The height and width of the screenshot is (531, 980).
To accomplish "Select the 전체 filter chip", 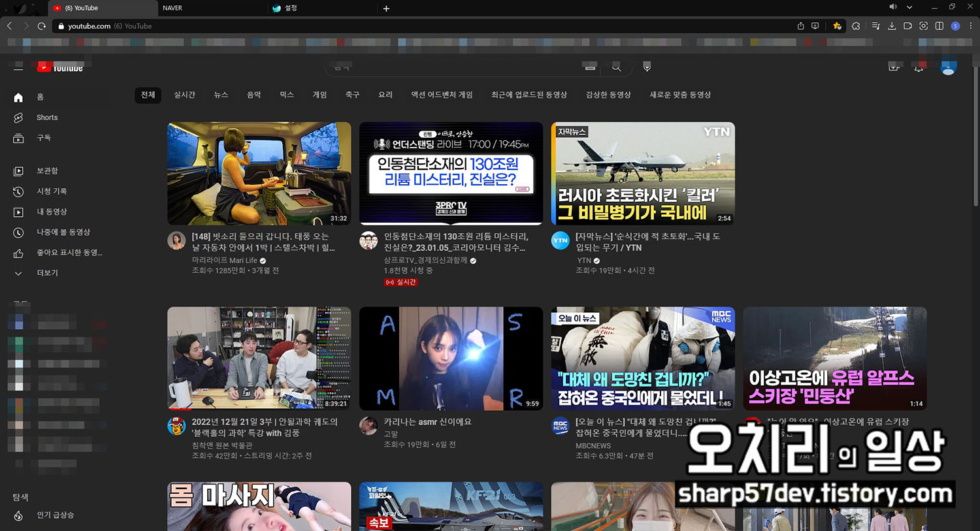I will pos(148,95).
